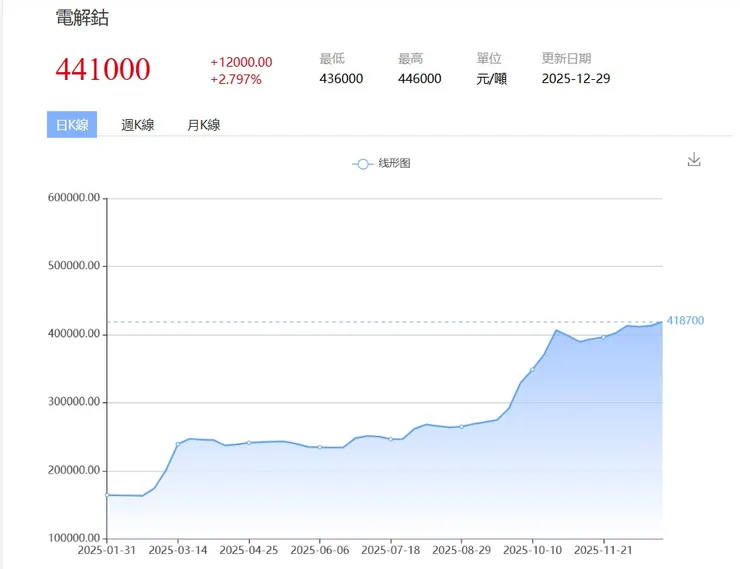Screen dimensions: 740x569
Task: Click the 電解鈷 title text
Action: coord(82,18)
